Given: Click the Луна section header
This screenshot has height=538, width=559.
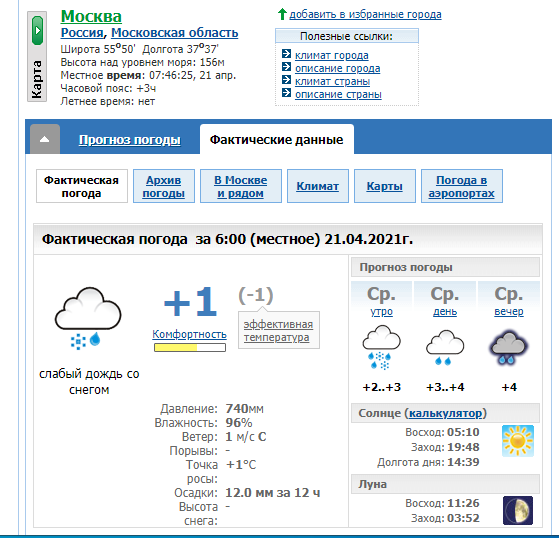Looking at the screenshot, I should pyautogui.click(x=445, y=484).
